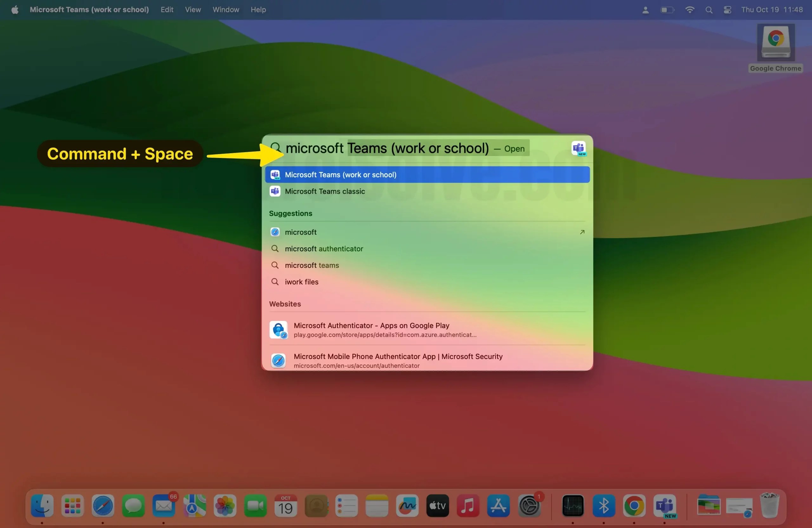Viewport: 812px width, 528px height.
Task: Click the Spotlight search input field
Action: pos(403,148)
